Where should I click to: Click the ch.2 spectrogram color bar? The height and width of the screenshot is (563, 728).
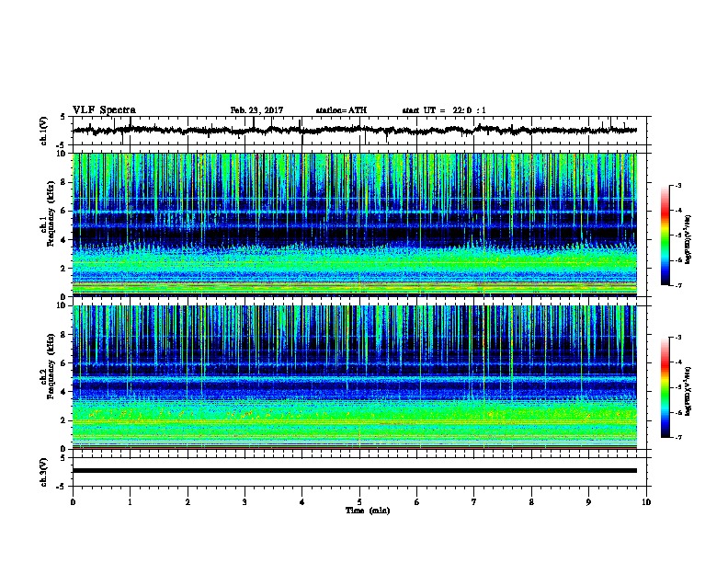665,387
